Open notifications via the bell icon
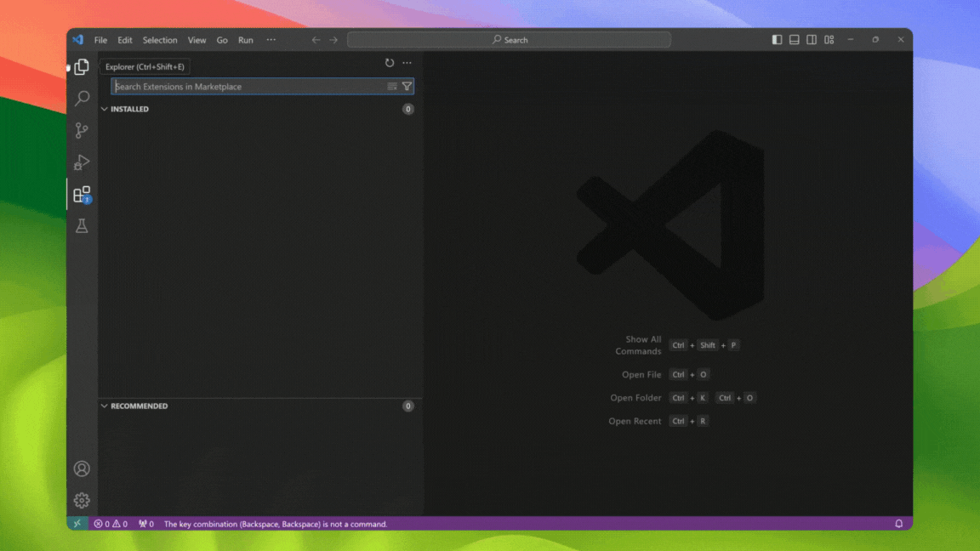 coord(897,523)
